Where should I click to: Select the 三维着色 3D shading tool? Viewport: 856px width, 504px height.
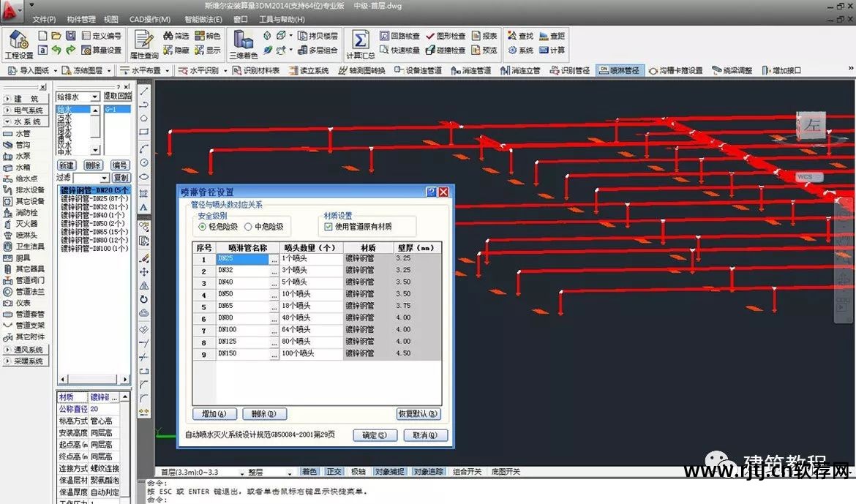243,44
